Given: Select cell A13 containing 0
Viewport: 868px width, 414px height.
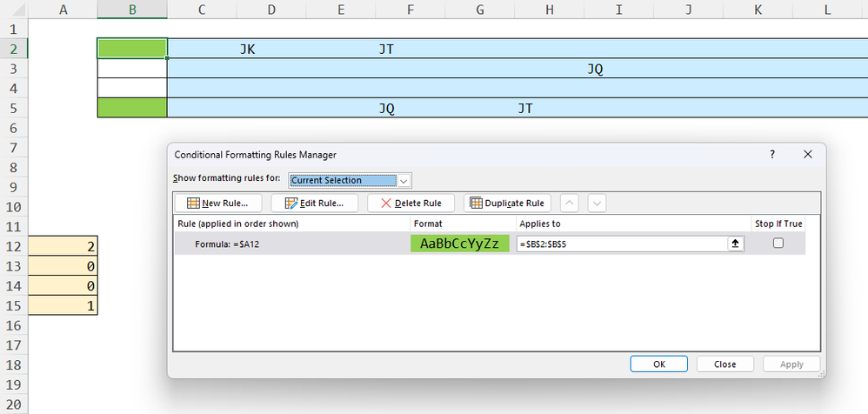Looking at the screenshot, I should tap(63, 266).
